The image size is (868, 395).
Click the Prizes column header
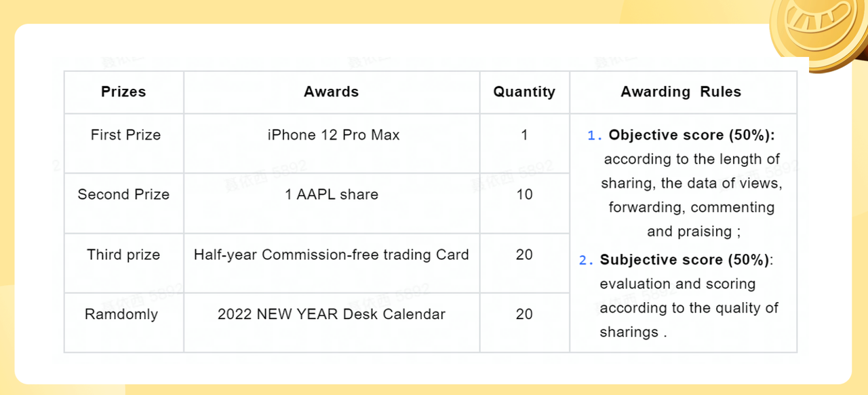(123, 92)
